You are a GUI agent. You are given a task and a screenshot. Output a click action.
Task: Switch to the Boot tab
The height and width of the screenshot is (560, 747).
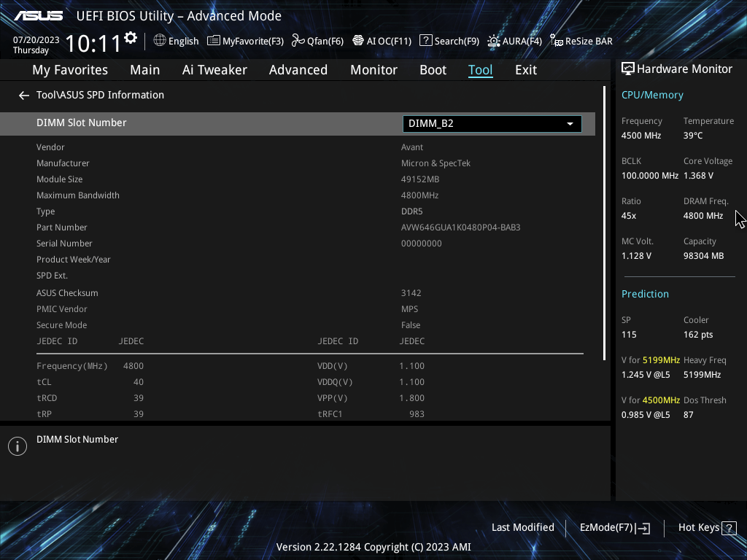[x=433, y=70]
